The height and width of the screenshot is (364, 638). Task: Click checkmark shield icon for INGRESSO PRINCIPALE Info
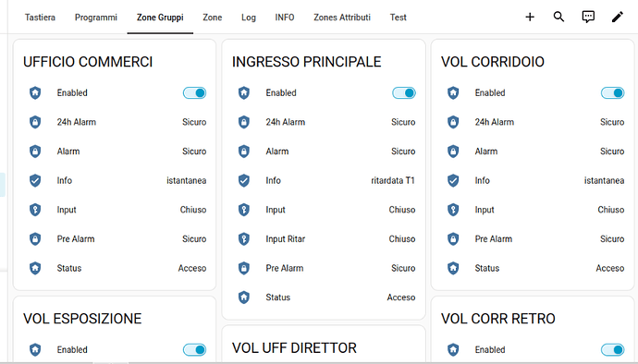point(244,180)
